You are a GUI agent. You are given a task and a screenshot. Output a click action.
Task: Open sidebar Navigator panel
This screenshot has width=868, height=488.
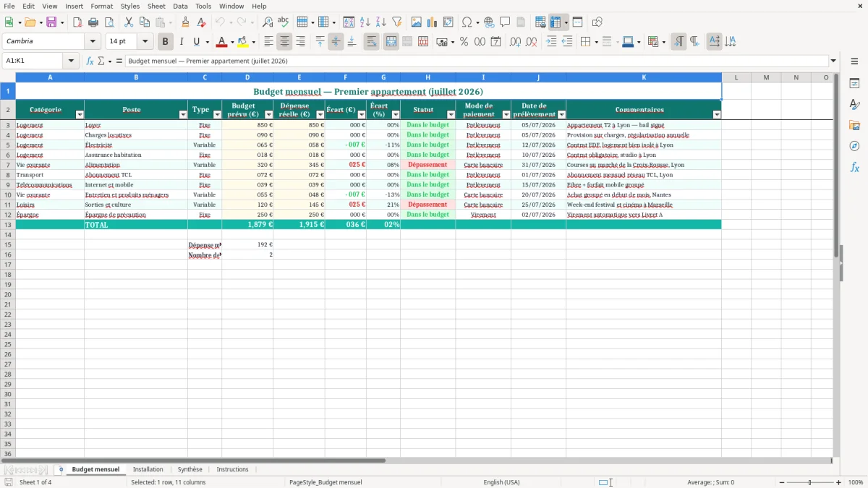coord(854,146)
